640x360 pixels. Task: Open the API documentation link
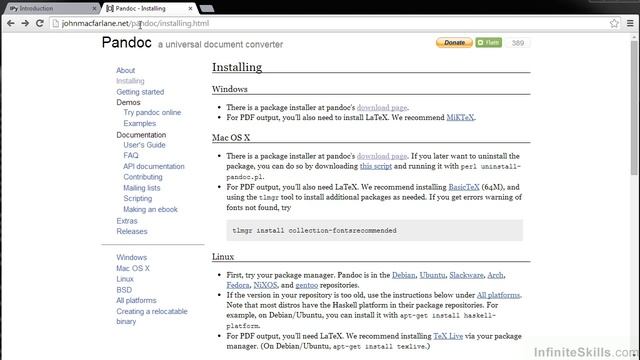(154, 167)
